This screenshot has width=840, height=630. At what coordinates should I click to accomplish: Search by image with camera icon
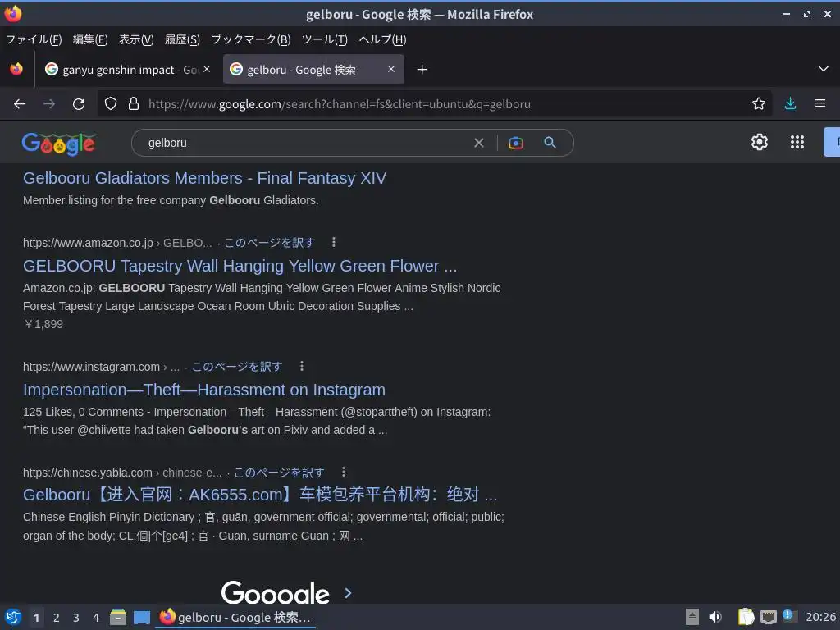[x=516, y=143]
